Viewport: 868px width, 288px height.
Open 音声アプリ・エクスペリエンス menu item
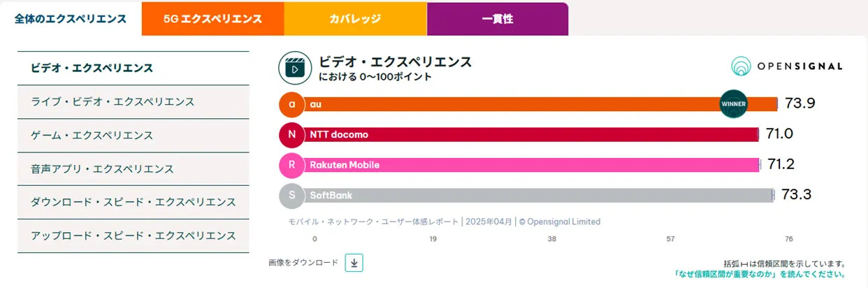point(102,169)
